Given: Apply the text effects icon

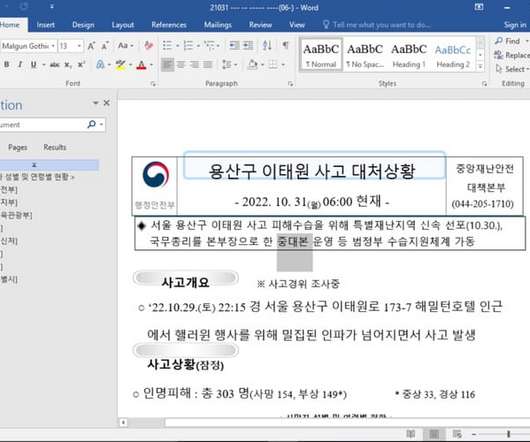Looking at the screenshot, I should pyautogui.click(x=100, y=64).
